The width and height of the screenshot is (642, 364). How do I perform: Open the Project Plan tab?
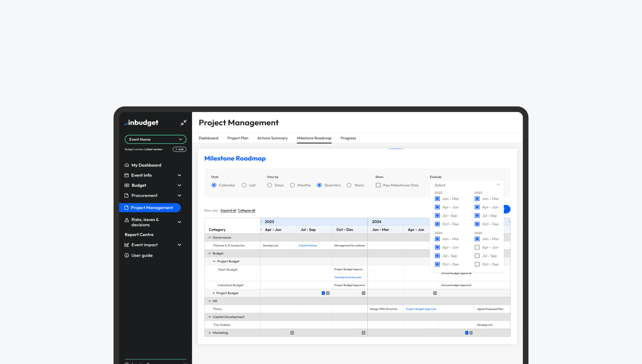point(238,138)
